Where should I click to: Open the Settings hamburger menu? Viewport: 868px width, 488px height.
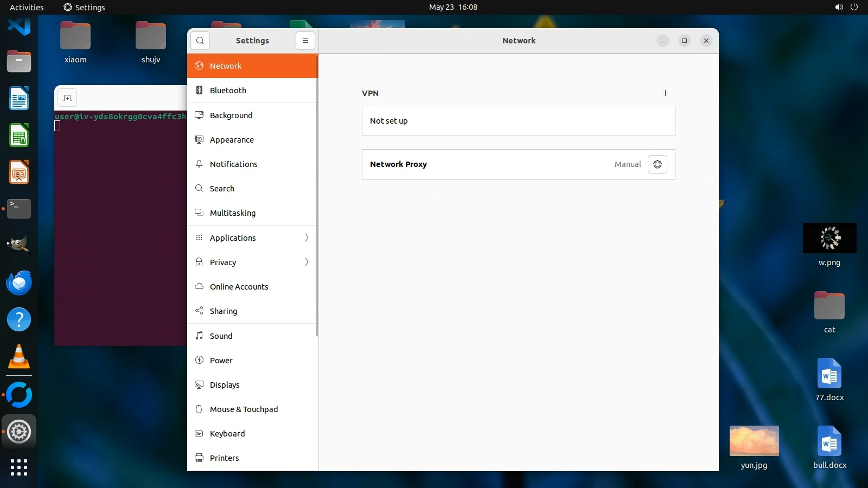click(x=305, y=41)
